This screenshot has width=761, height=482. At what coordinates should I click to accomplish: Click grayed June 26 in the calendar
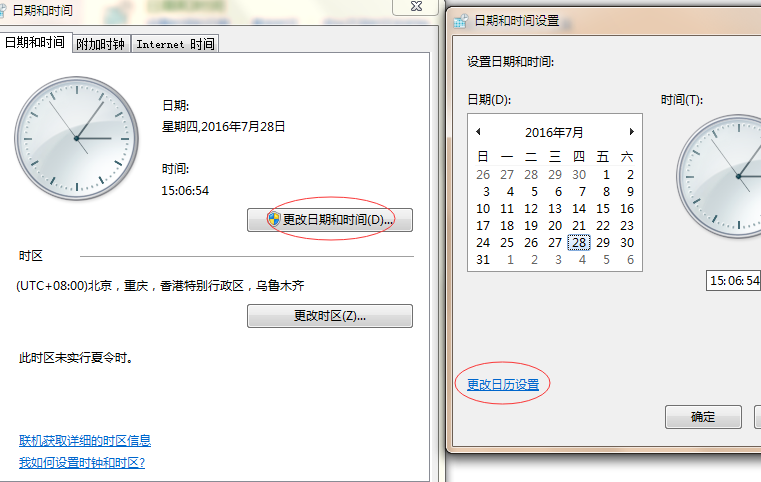[483, 175]
